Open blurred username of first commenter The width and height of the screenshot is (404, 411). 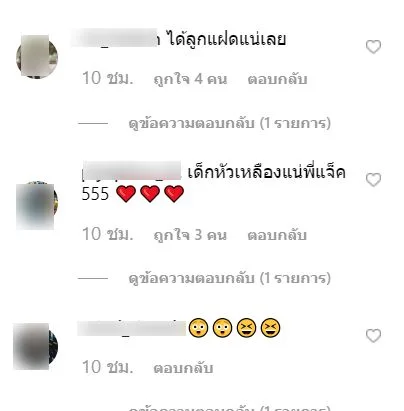point(115,38)
